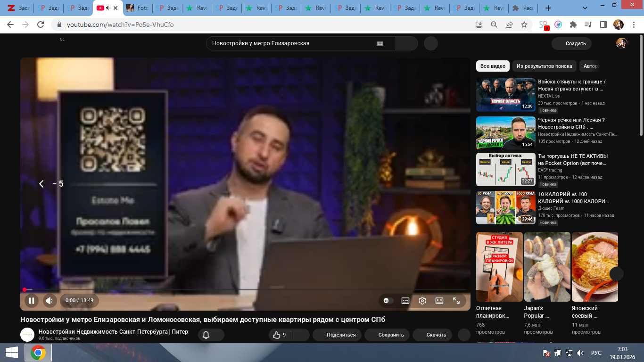Viewport: 644px width, 362px height.
Task: Click the NEXTA Live channel name
Action: click(549, 96)
